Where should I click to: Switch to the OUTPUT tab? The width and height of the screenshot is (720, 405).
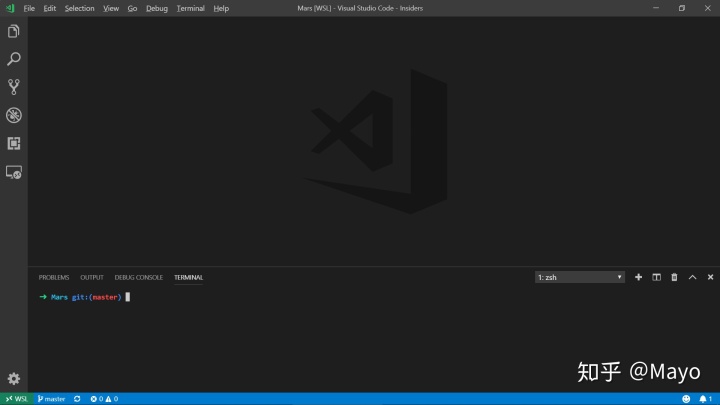pos(92,277)
